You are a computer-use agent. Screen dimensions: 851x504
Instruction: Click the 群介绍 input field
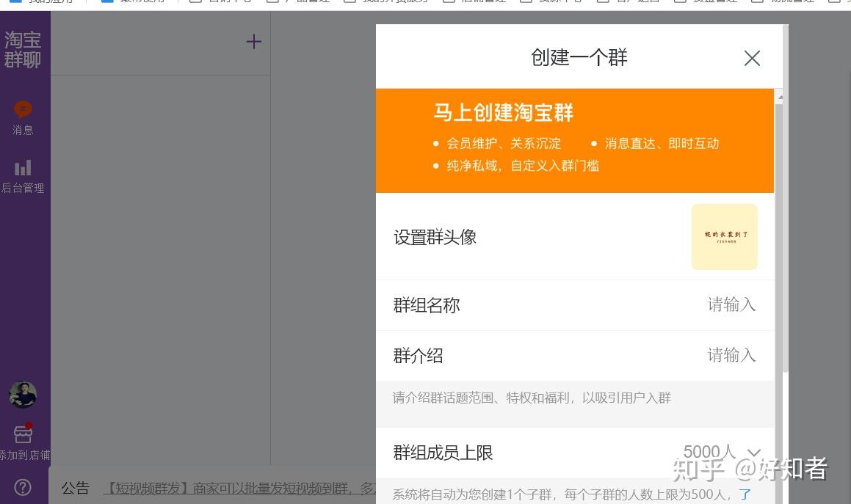731,355
